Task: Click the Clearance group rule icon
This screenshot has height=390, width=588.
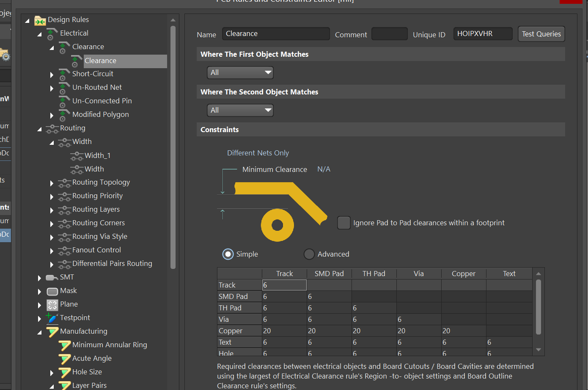Action: pyautogui.click(x=64, y=47)
